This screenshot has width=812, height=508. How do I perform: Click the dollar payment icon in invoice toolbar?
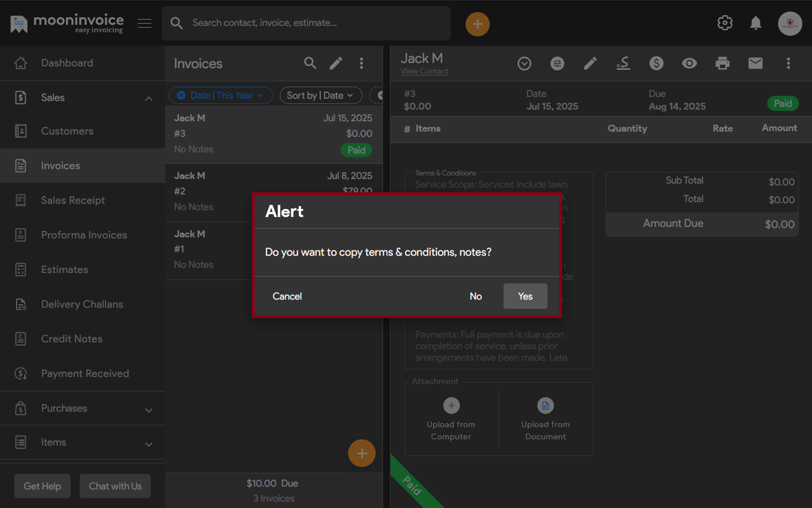pos(656,63)
